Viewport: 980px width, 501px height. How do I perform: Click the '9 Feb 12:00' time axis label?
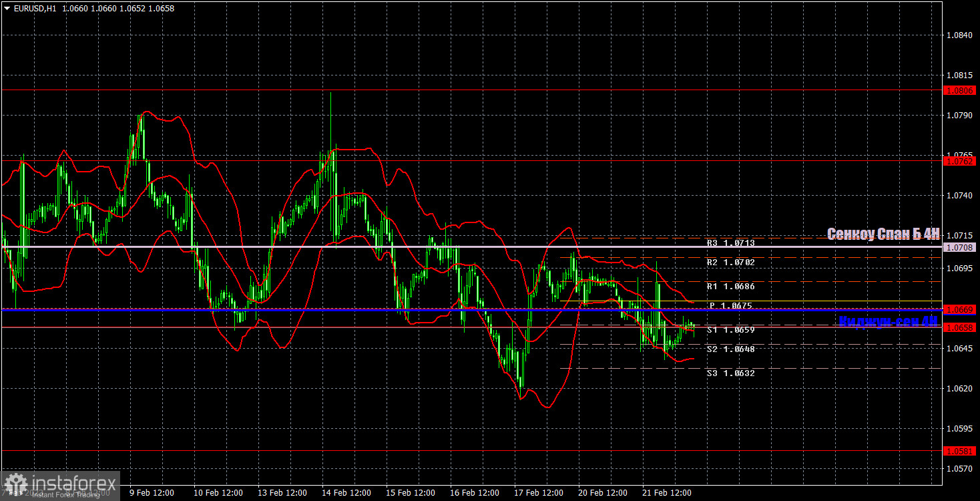point(152,493)
